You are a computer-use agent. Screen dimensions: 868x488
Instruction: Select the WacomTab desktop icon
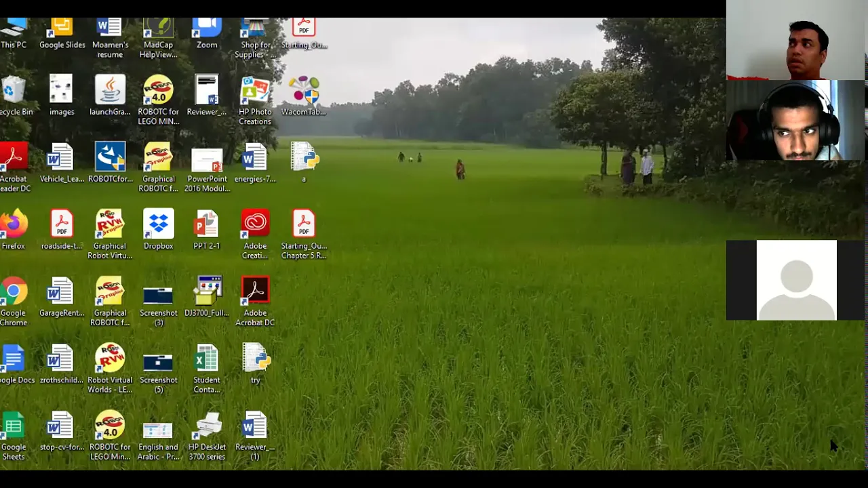coord(304,95)
